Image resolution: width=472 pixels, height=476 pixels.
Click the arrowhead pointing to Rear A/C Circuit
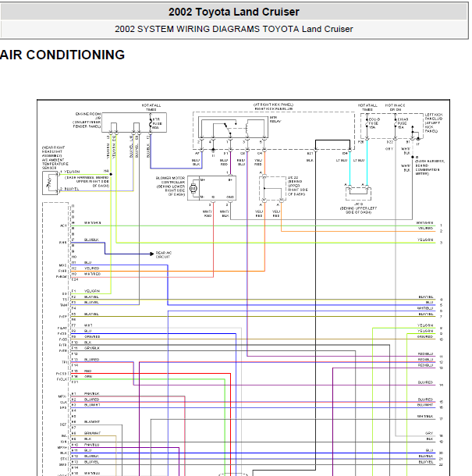point(152,254)
